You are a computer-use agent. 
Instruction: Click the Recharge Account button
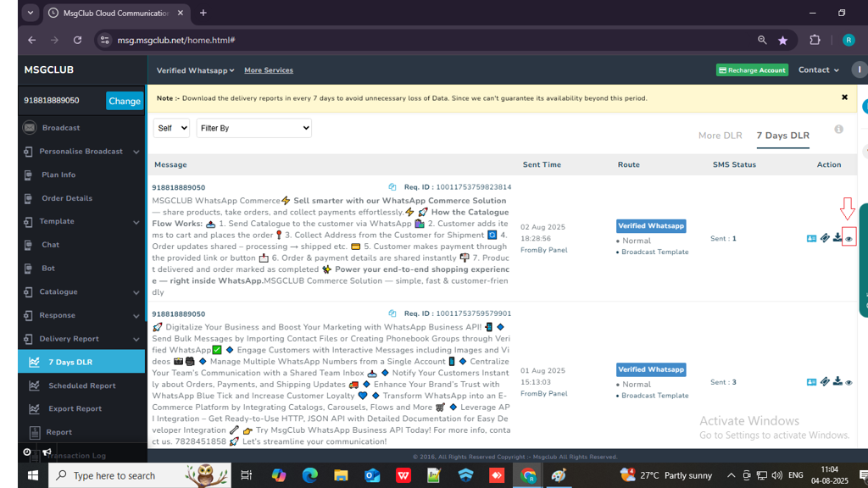click(x=752, y=70)
